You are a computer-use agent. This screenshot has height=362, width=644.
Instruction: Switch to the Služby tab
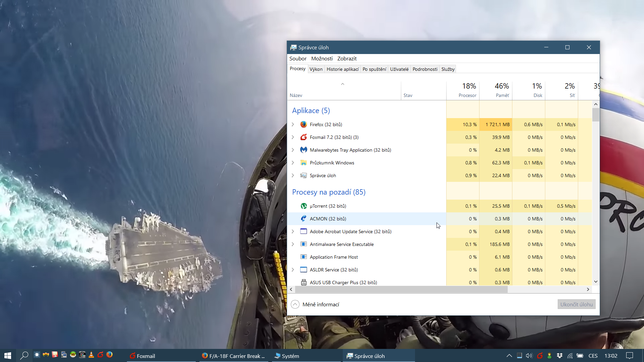[448, 69]
